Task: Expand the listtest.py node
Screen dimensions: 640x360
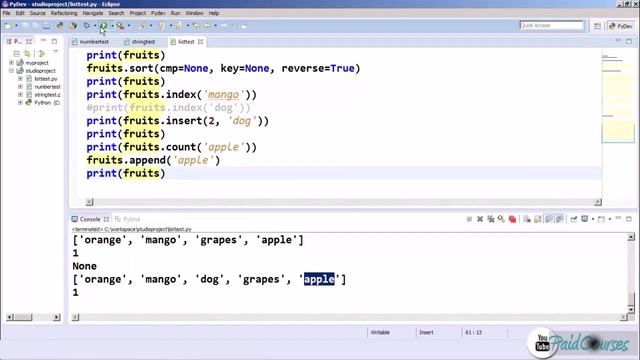Action: [x=20, y=78]
